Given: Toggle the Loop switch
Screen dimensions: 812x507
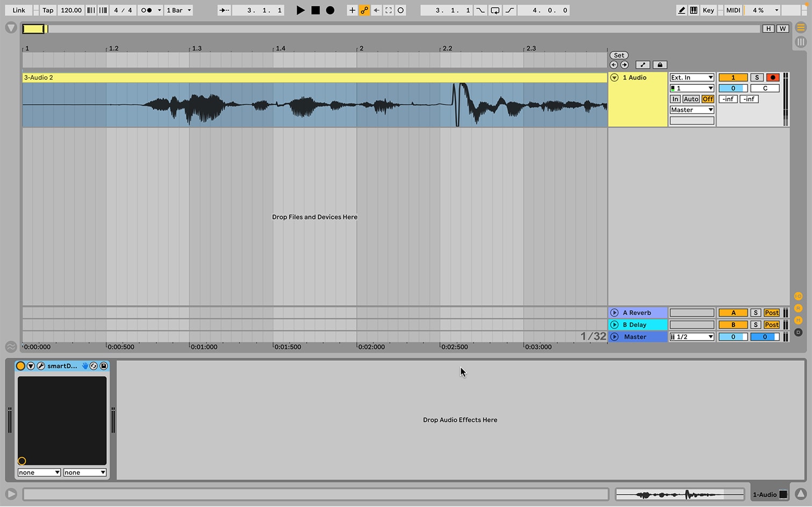Looking at the screenshot, I should pos(495,10).
